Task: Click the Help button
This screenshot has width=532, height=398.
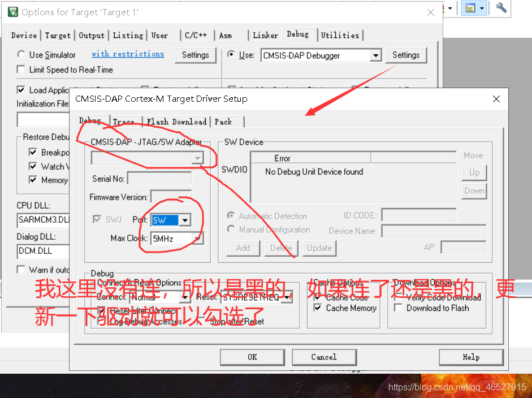Action: coord(471,357)
